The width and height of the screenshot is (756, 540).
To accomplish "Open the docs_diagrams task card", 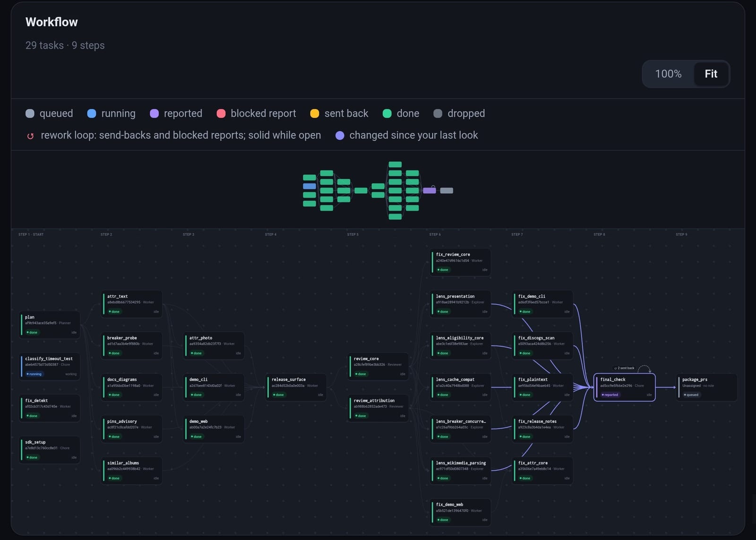I will click(132, 387).
